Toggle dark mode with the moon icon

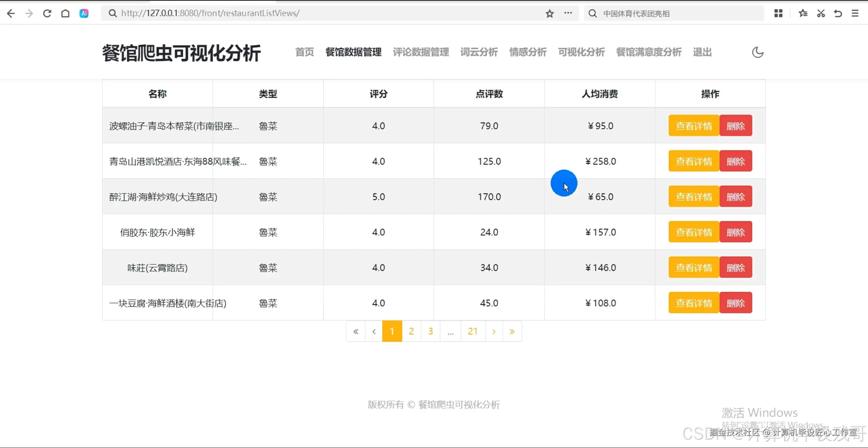click(758, 52)
